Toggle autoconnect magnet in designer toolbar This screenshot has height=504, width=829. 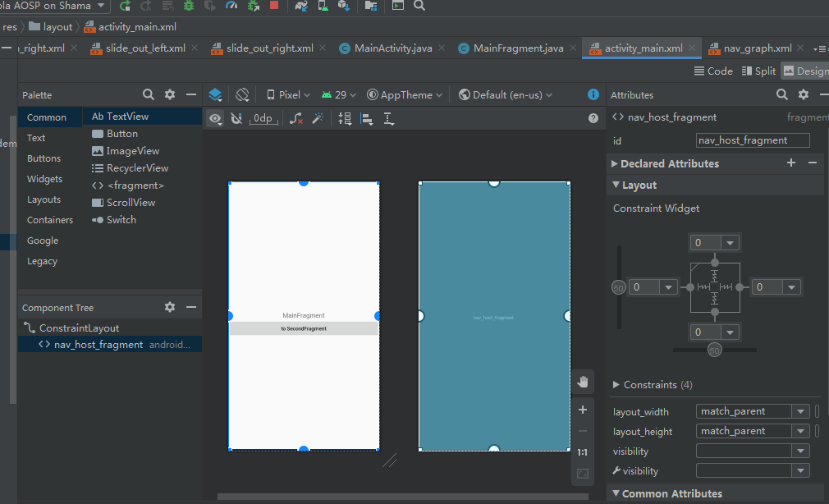coord(236,118)
